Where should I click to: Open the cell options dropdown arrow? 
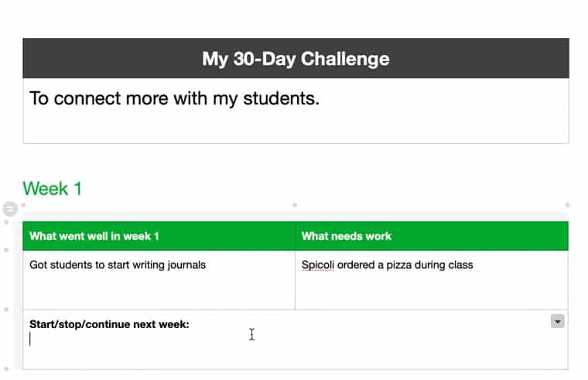[557, 321]
